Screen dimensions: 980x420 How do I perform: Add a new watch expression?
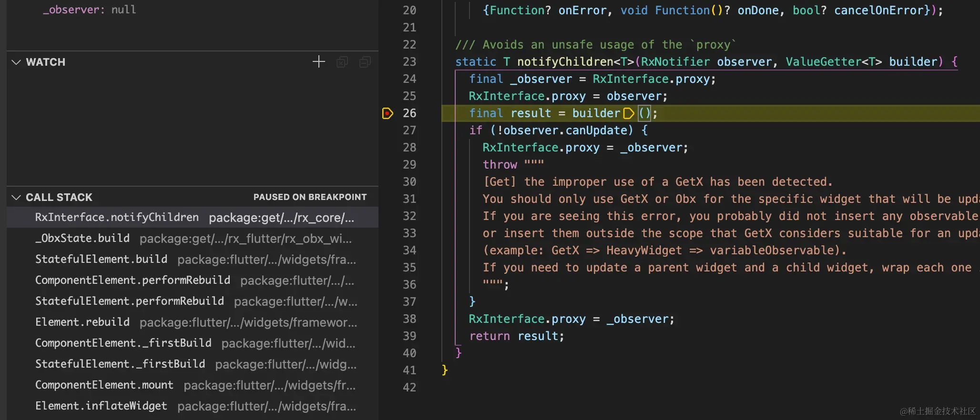(318, 62)
